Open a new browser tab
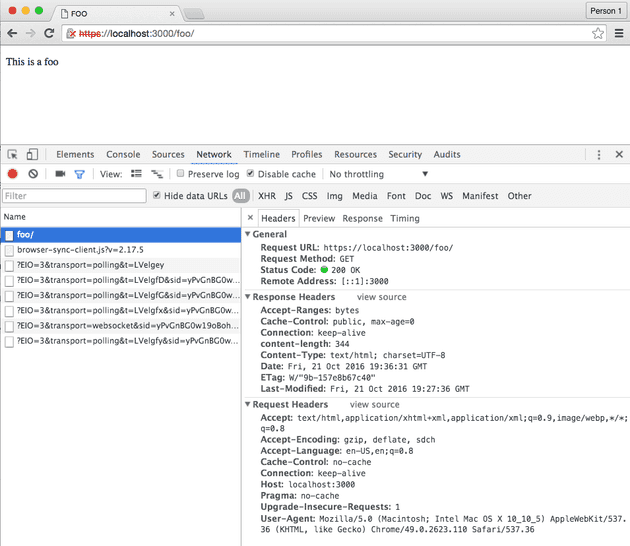The width and height of the screenshot is (630, 546). tap(194, 14)
